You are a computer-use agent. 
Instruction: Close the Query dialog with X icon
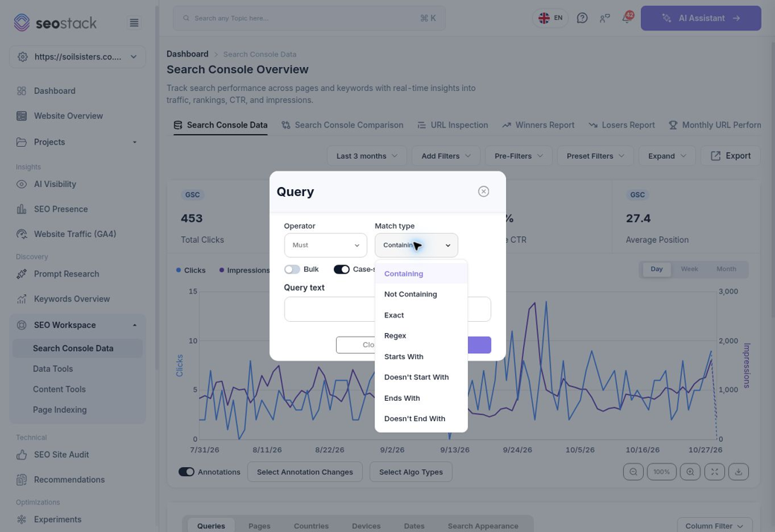pos(484,191)
